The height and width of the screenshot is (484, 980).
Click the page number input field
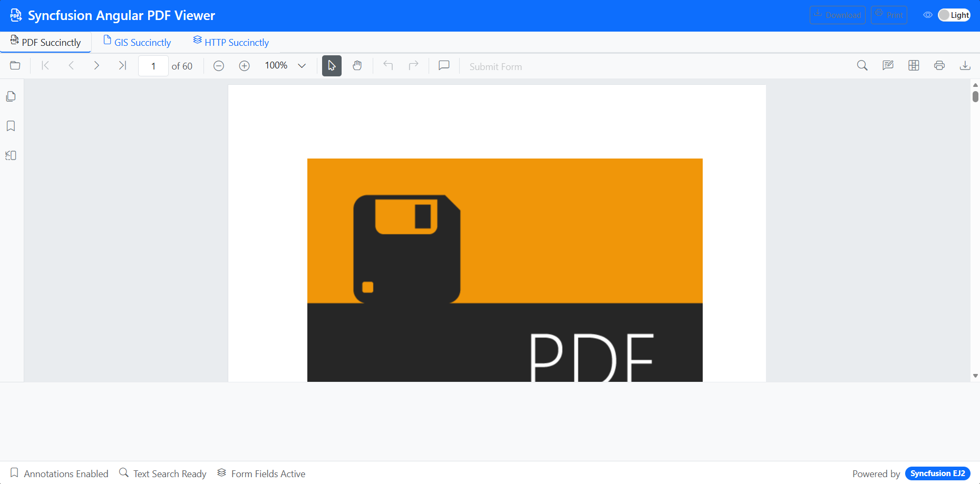(153, 66)
